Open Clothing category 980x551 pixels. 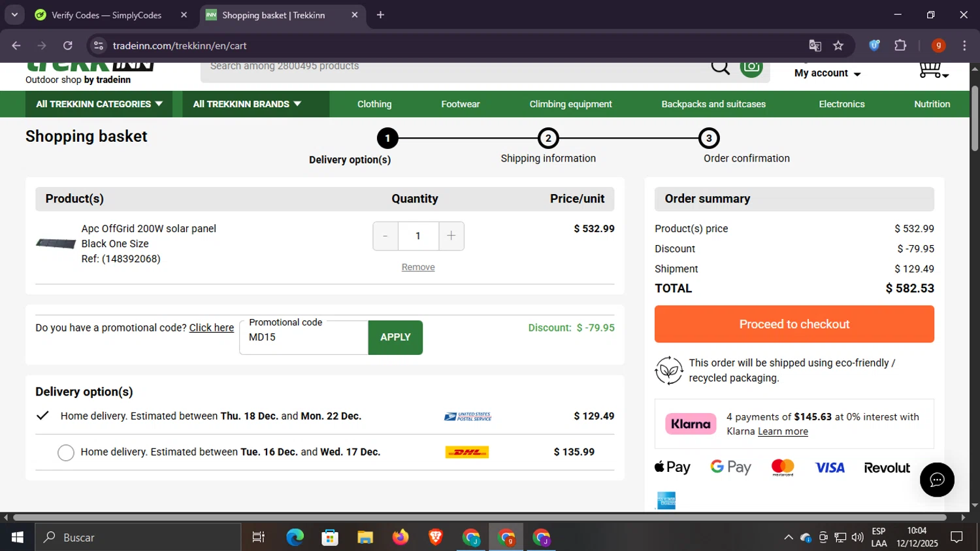tap(374, 104)
